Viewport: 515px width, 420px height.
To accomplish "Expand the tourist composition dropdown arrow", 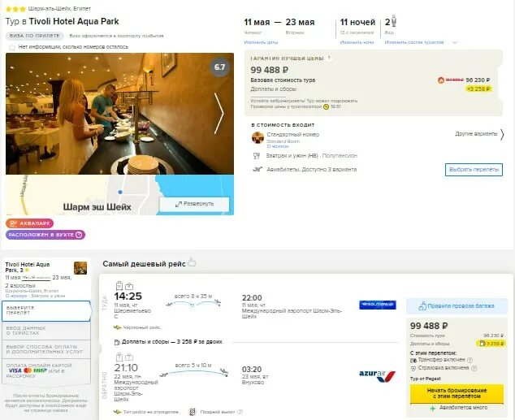I will pos(455,42).
